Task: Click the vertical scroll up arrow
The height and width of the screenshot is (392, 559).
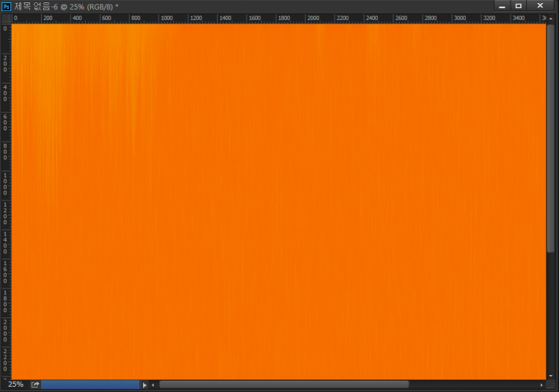Action: tap(551, 18)
